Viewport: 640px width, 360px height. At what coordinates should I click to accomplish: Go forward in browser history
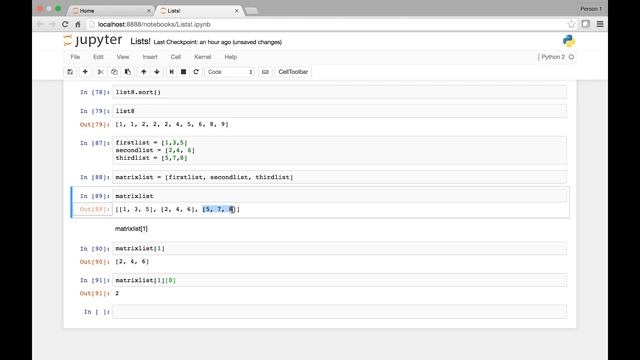point(52,24)
